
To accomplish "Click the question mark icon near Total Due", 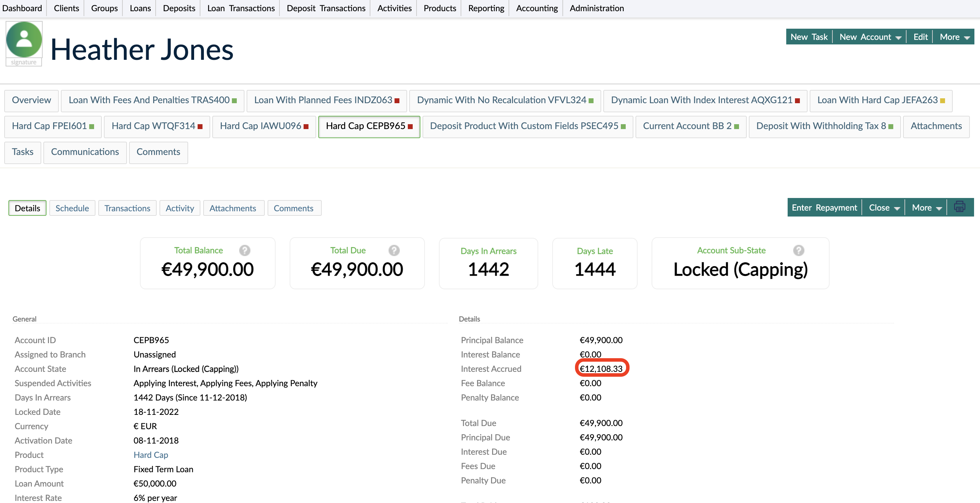I will (394, 250).
